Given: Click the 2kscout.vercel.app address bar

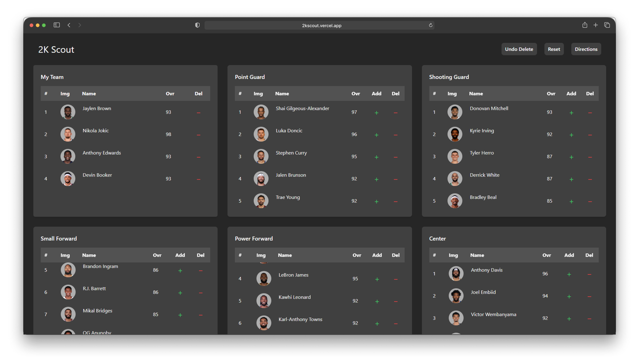Looking at the screenshot, I should click(x=321, y=26).
